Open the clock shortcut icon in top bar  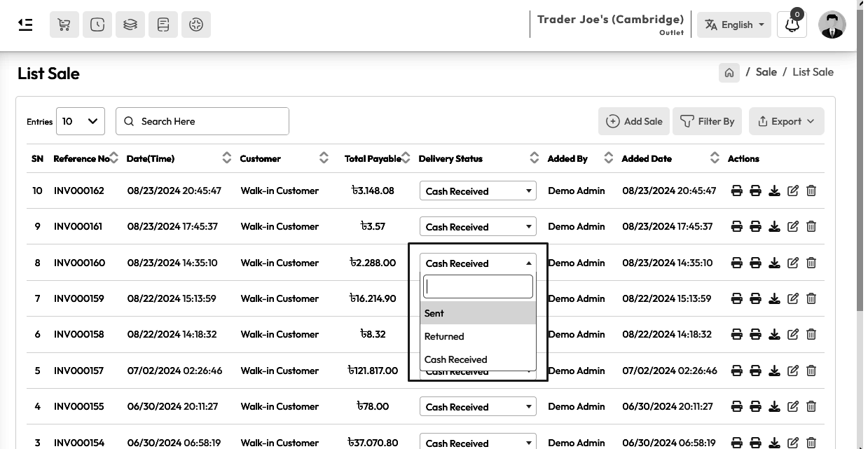point(97,25)
